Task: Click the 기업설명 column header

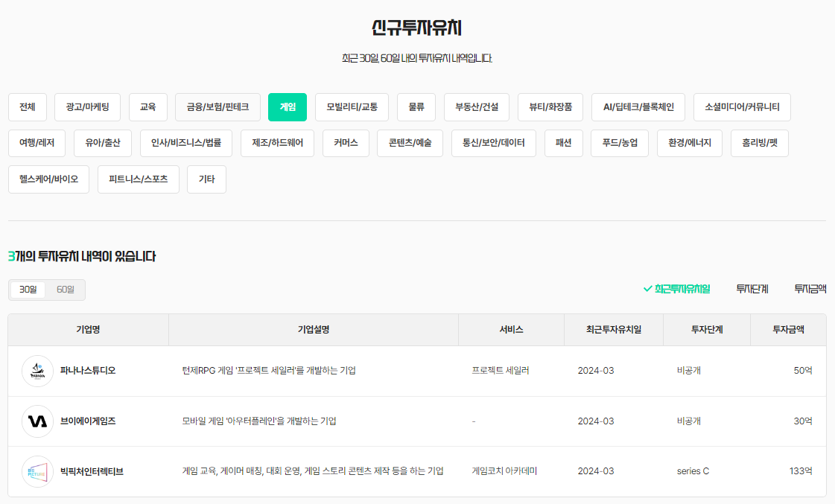Action: tap(314, 330)
